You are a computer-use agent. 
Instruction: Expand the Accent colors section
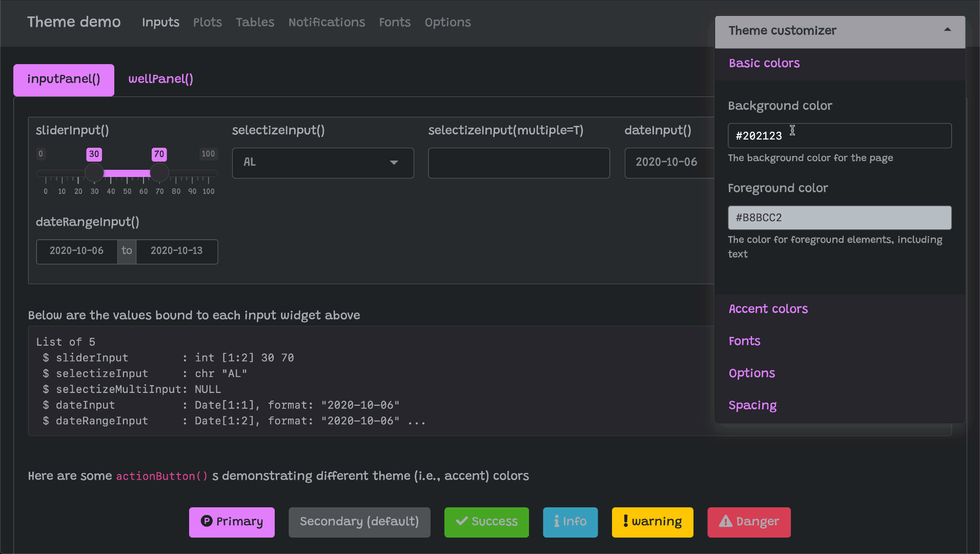point(768,309)
